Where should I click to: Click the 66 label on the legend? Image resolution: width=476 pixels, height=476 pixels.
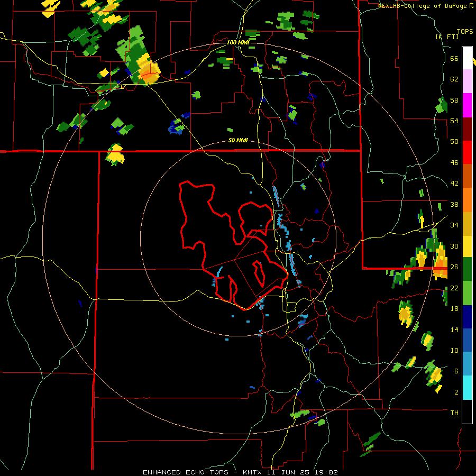click(x=454, y=58)
